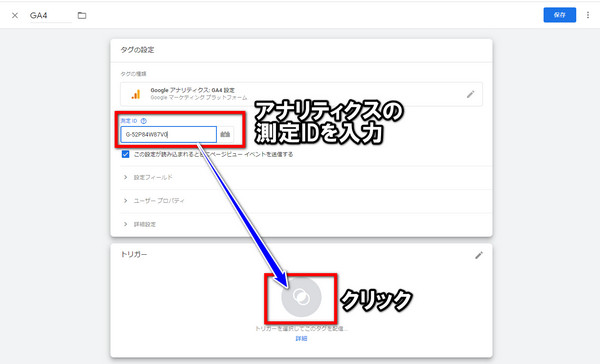Edit tag type using pencil icon
The height and width of the screenshot is (364, 600).
click(471, 94)
